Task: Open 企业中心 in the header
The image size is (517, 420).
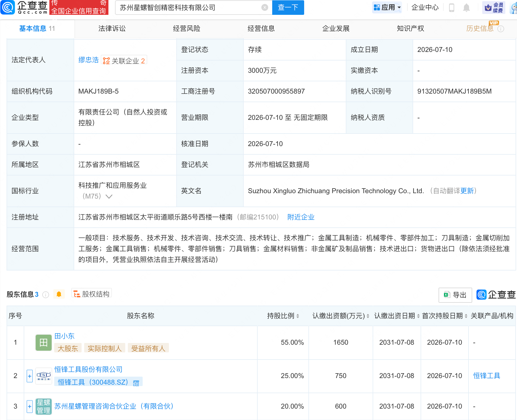Action: pos(425,7)
